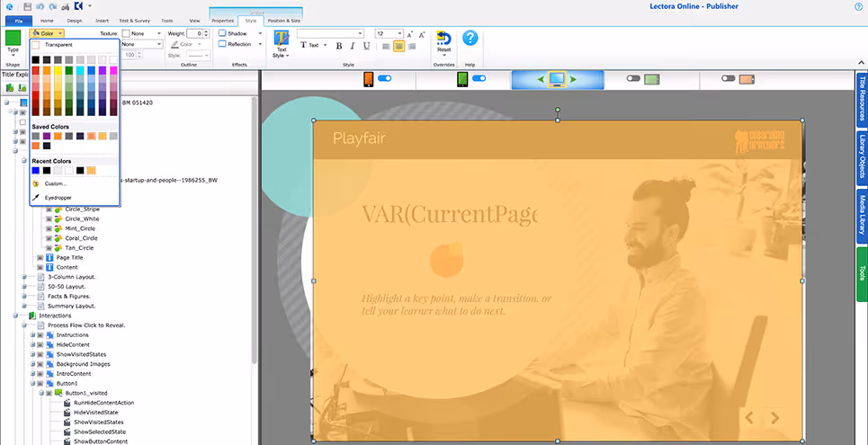Open the Title Resources side panel
Image resolution: width=868 pixels, height=445 pixels.
tap(862, 99)
